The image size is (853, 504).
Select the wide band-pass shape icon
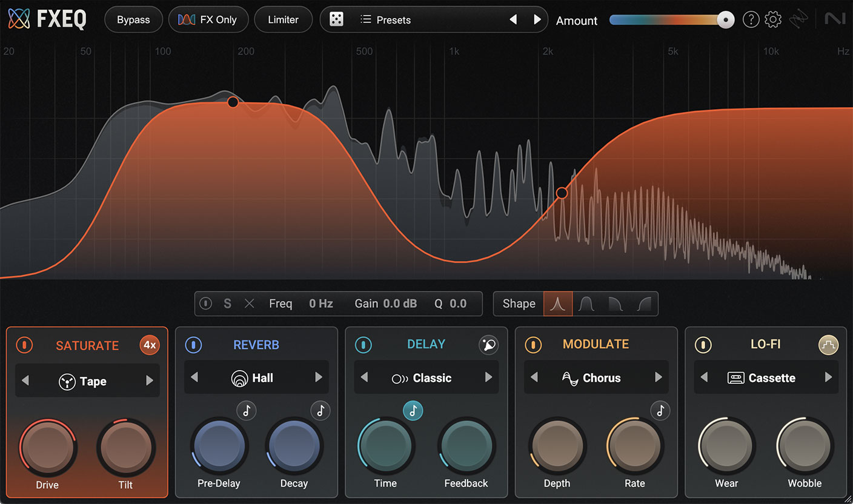click(x=586, y=303)
